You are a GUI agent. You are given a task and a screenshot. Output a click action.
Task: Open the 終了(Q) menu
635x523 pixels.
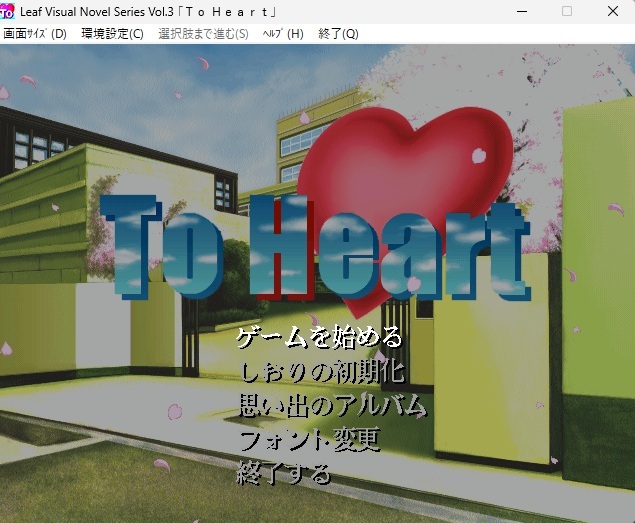pos(338,34)
